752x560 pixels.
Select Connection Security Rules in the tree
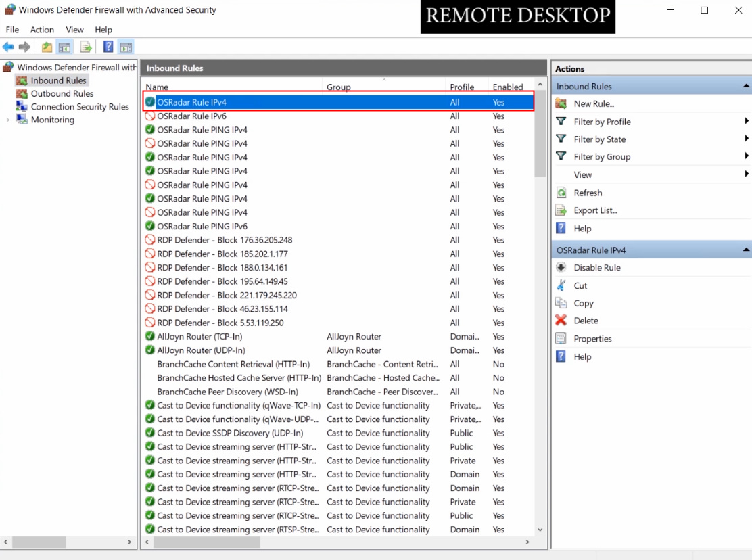click(x=80, y=106)
